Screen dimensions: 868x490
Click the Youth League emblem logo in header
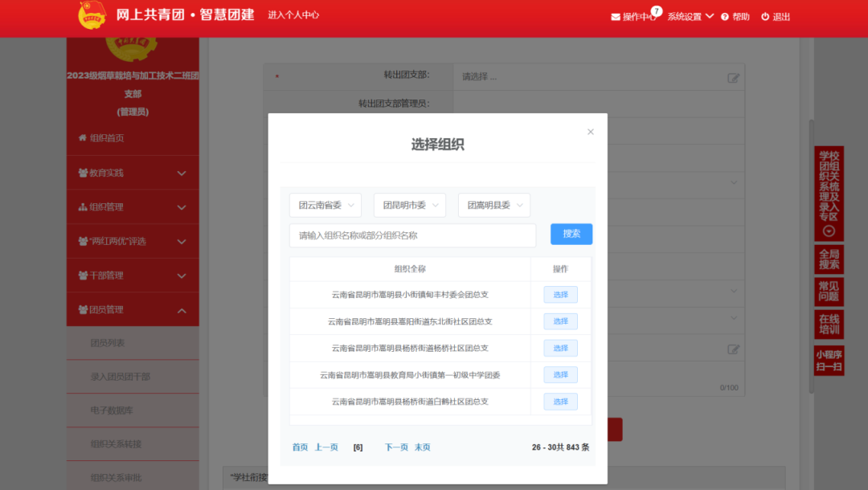coord(92,15)
